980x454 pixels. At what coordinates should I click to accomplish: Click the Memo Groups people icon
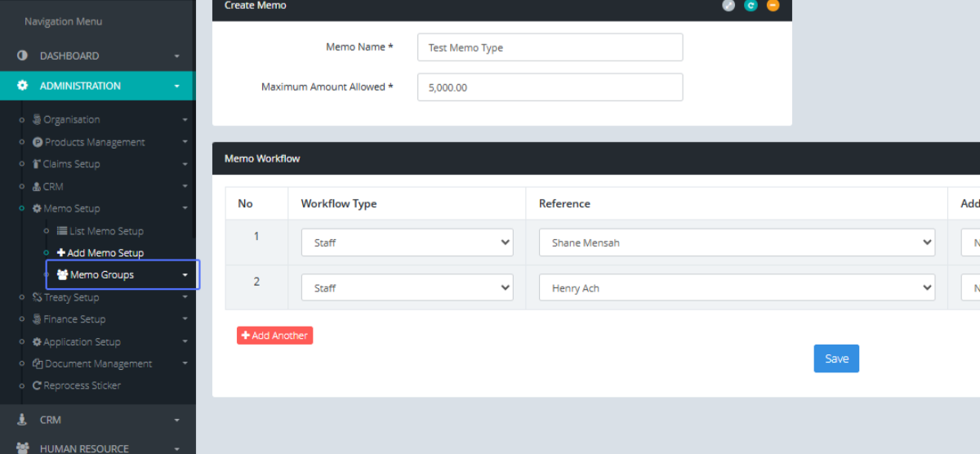(62, 275)
